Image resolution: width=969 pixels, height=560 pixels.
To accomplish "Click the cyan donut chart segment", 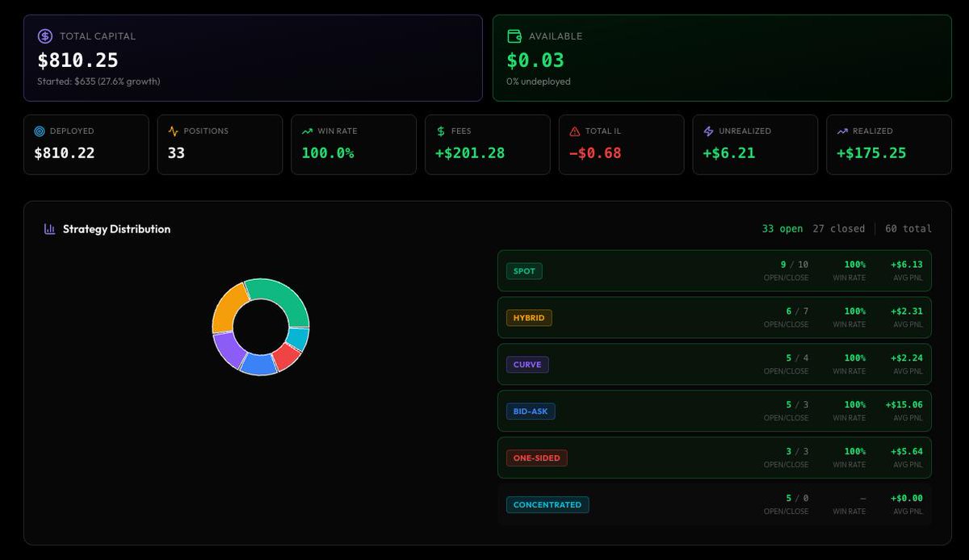I will pos(299,338).
